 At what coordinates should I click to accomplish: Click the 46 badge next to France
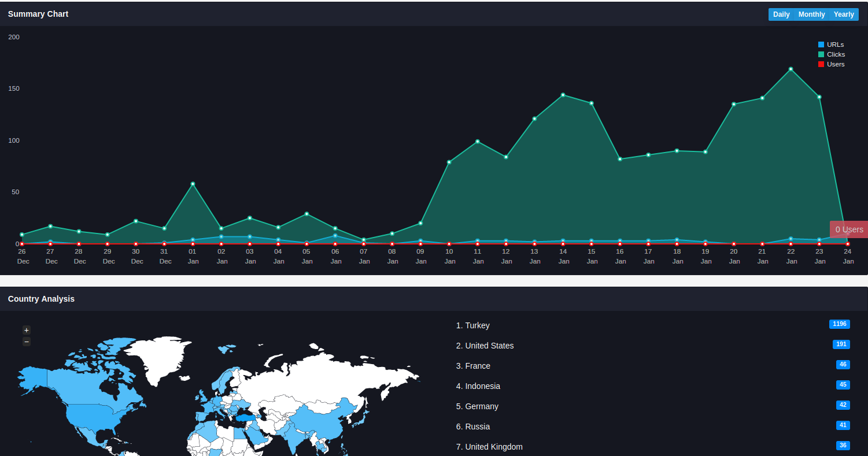[843, 365]
